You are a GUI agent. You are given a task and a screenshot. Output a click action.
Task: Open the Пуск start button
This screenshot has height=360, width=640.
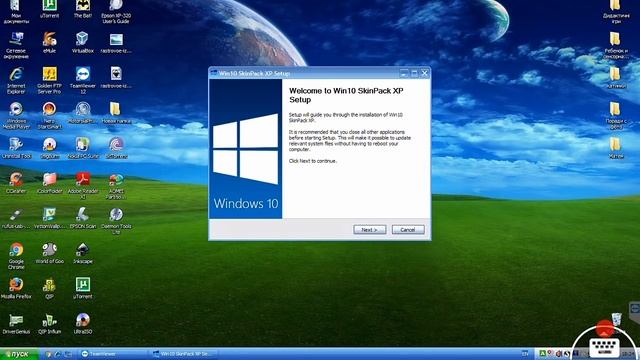point(18,354)
